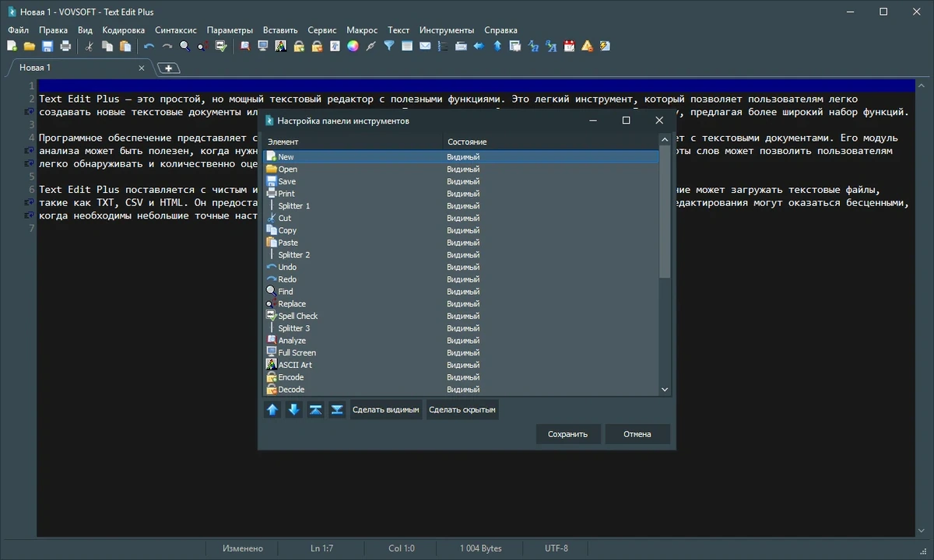Select the Redo row in list

pyautogui.click(x=462, y=279)
